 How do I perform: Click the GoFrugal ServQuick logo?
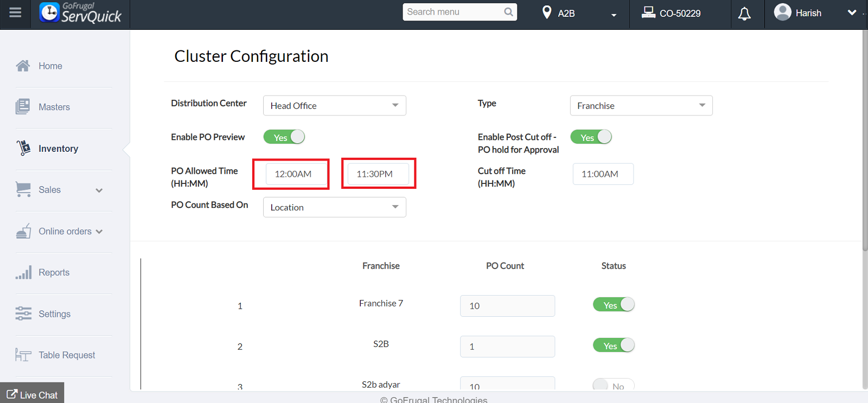(81, 13)
